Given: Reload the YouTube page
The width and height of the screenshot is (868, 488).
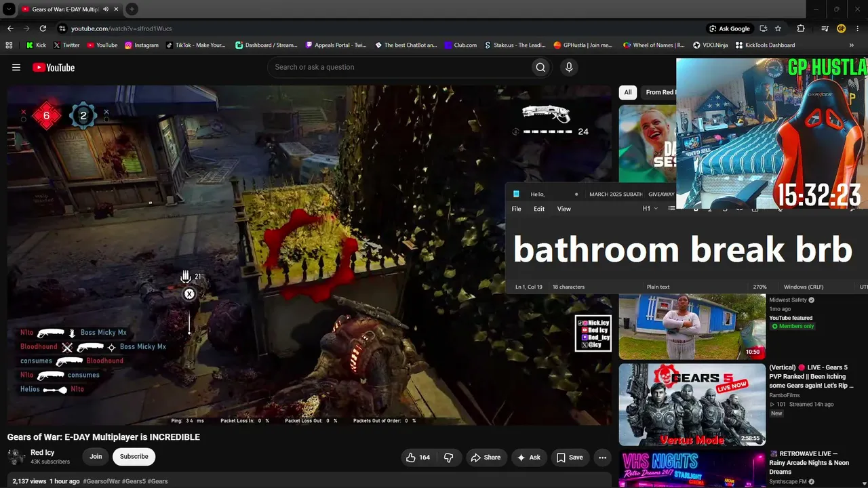Looking at the screenshot, I should pyautogui.click(x=43, y=28).
